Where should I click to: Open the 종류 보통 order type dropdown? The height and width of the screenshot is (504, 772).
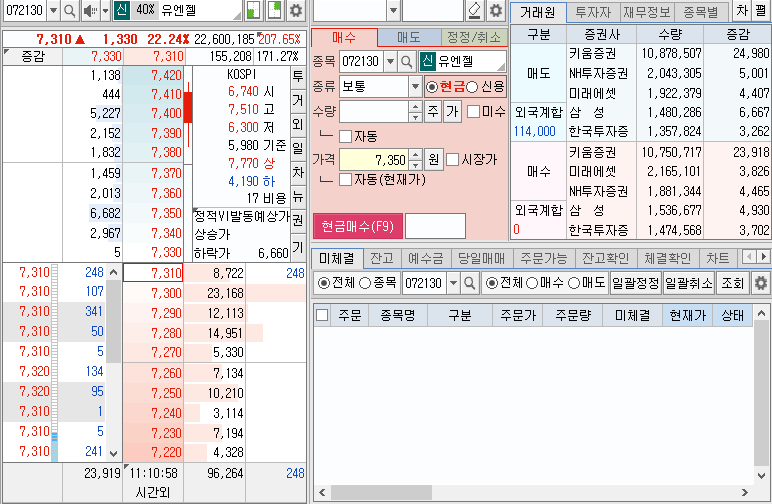coord(415,87)
